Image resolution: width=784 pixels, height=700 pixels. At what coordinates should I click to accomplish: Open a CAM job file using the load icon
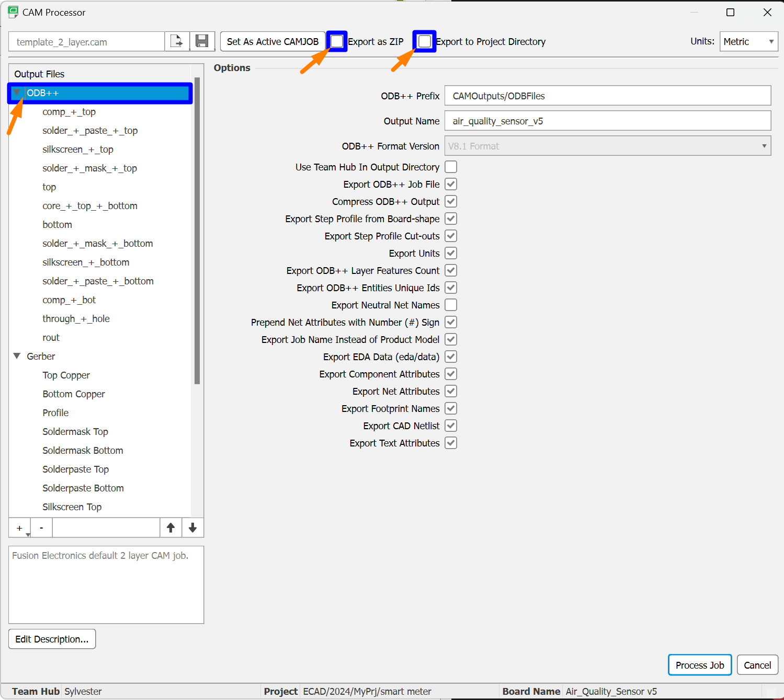[x=177, y=41]
